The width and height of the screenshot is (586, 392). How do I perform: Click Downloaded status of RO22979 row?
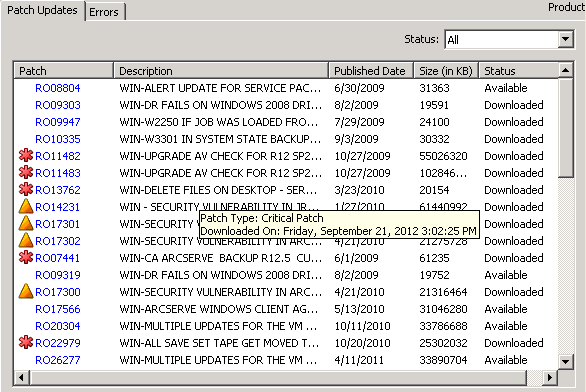click(513, 343)
